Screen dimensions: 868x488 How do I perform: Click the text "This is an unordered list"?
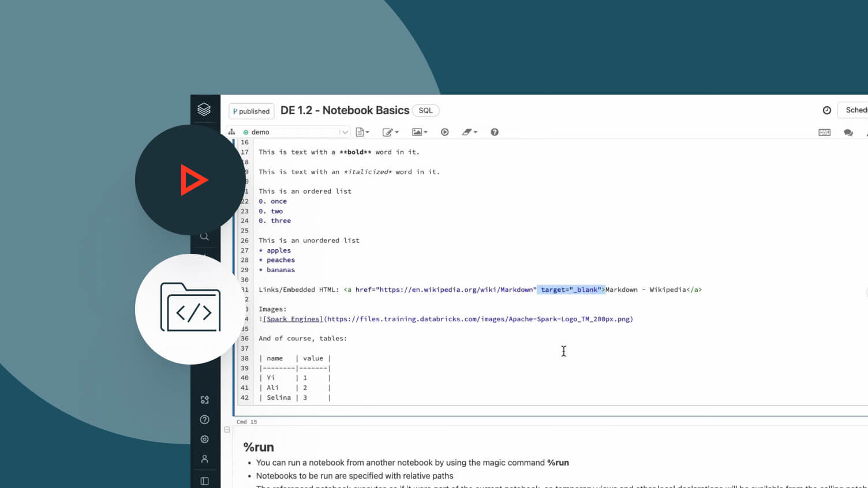(309, 241)
